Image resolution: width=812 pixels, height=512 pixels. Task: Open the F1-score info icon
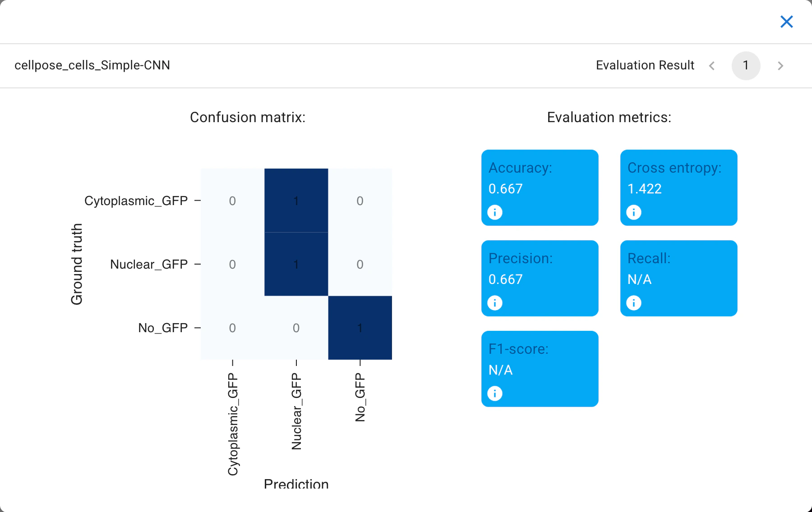(495, 393)
